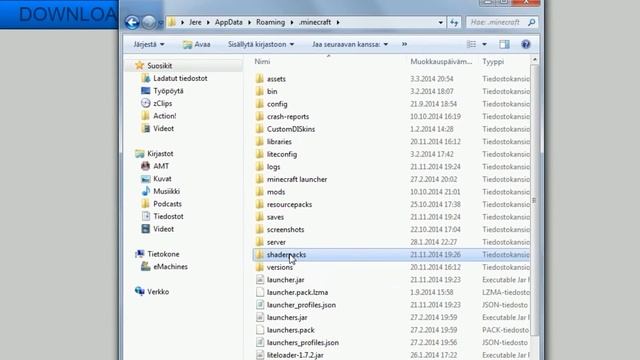Sort by Muokkauspäivämäärä column header

point(442,62)
